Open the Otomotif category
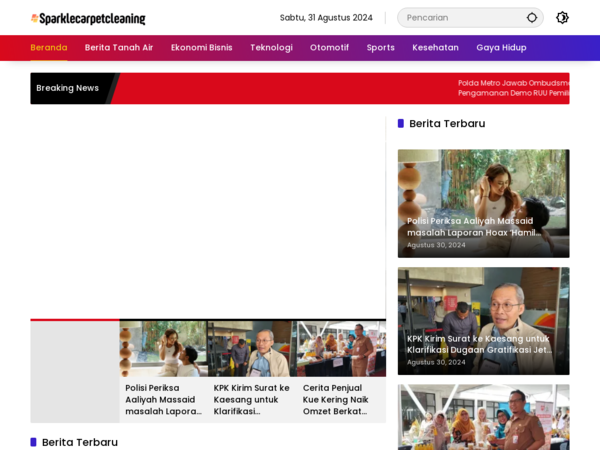Image resolution: width=600 pixels, height=450 pixels. [x=329, y=47]
